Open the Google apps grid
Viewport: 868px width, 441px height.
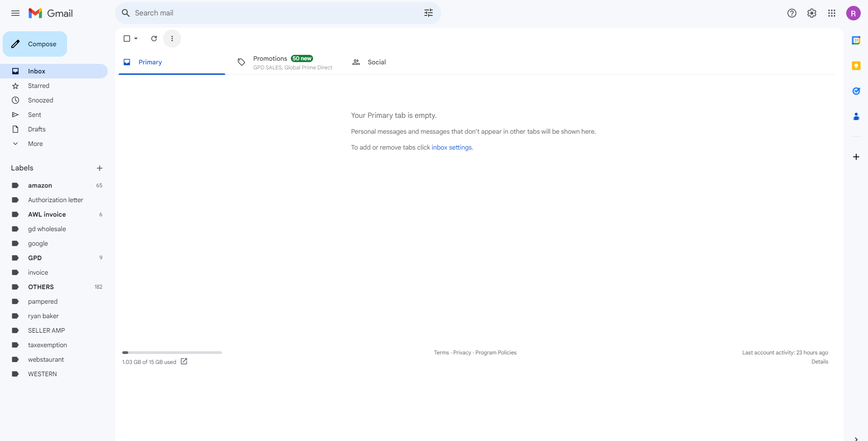click(x=832, y=13)
